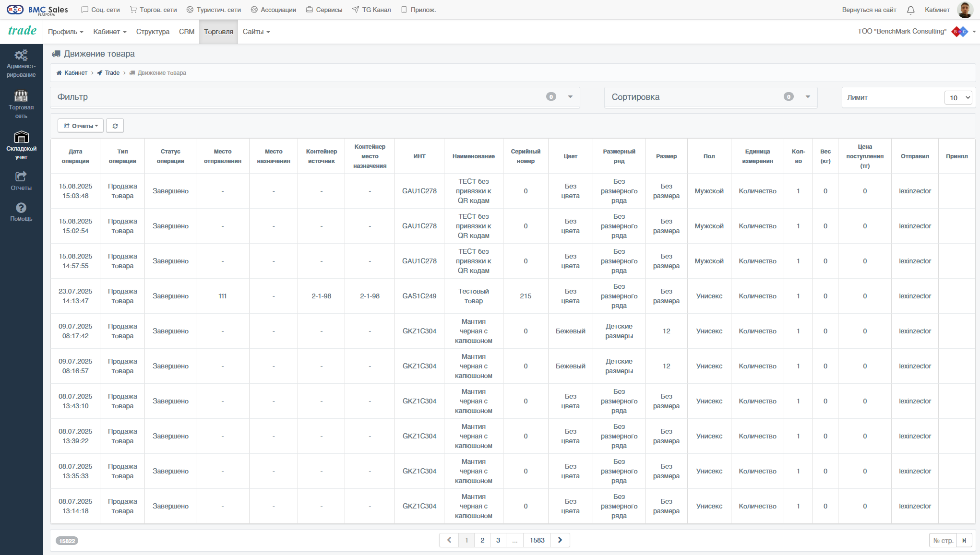
Task: Open Помощь question mark icon
Action: coord(21,208)
